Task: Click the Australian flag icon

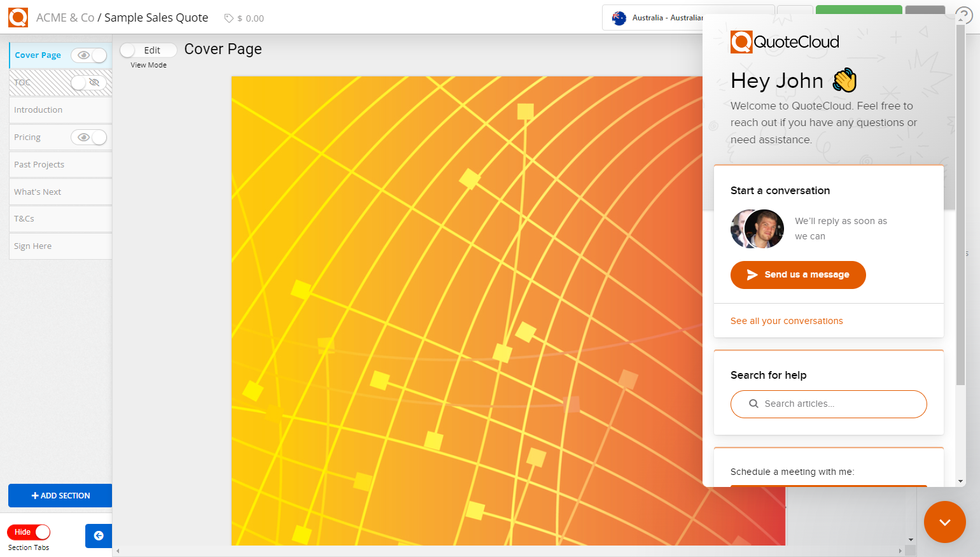Action: click(619, 18)
